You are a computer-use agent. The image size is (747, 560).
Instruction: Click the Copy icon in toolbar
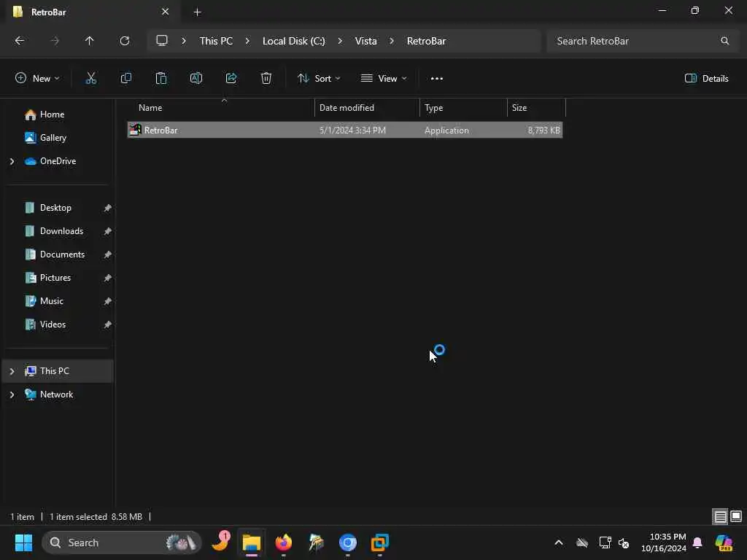(125, 78)
